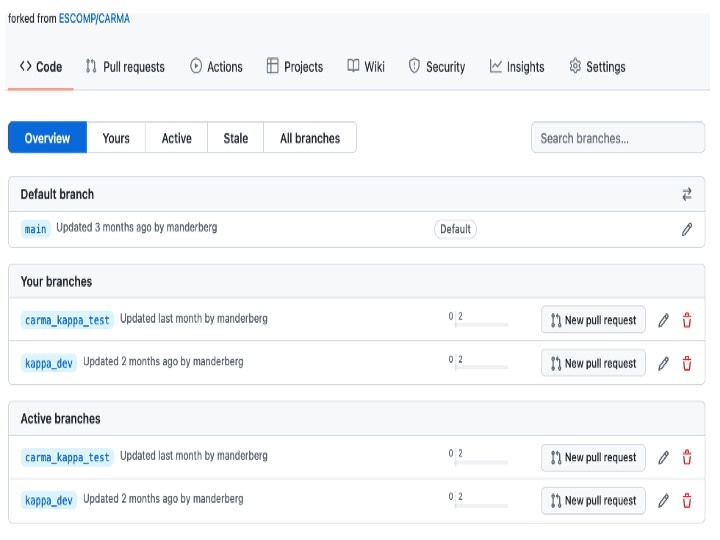Create New pull request for carma_kappa_test in Your branches
Image resolution: width=720 pixels, height=540 pixels.
[592, 320]
